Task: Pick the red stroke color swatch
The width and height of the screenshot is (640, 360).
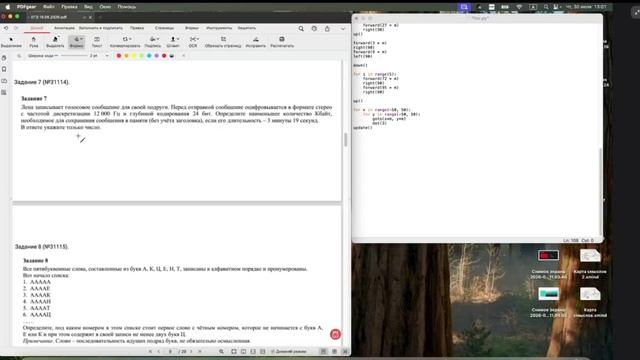Action: [119, 56]
